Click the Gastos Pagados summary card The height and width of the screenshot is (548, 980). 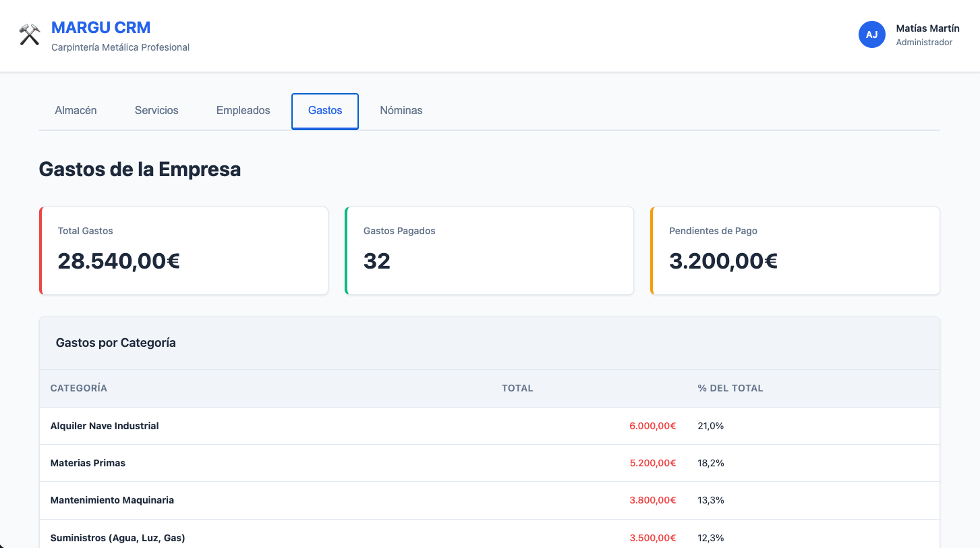(489, 250)
